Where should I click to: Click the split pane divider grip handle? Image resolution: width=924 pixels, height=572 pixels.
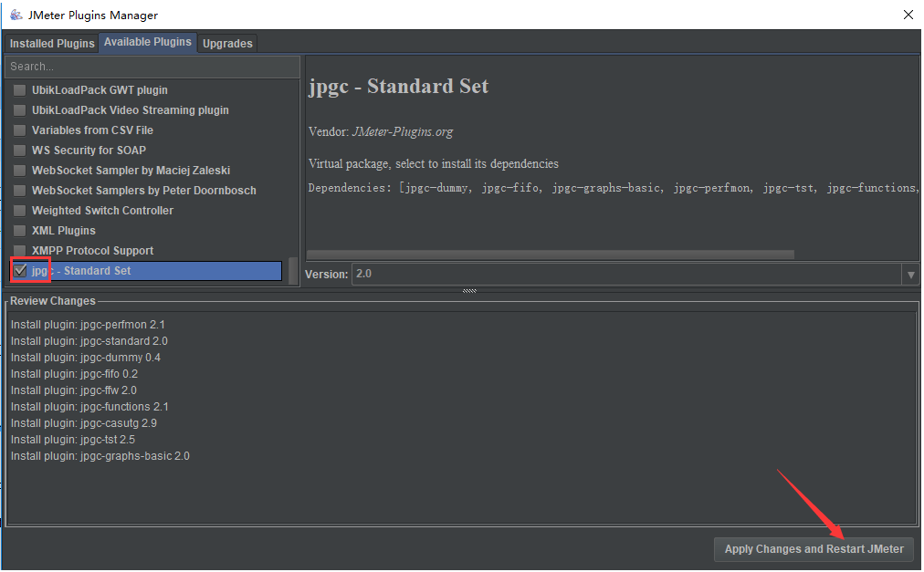469,291
